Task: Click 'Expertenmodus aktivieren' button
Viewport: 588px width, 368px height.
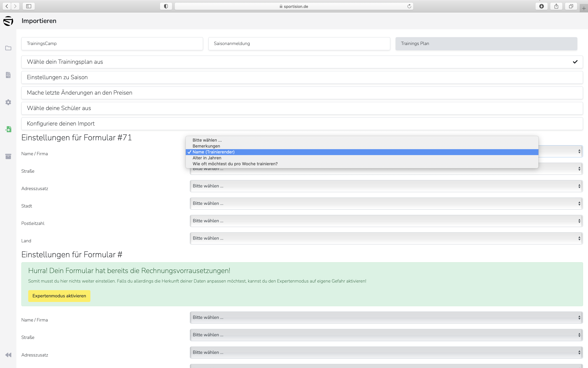Action: click(x=59, y=296)
